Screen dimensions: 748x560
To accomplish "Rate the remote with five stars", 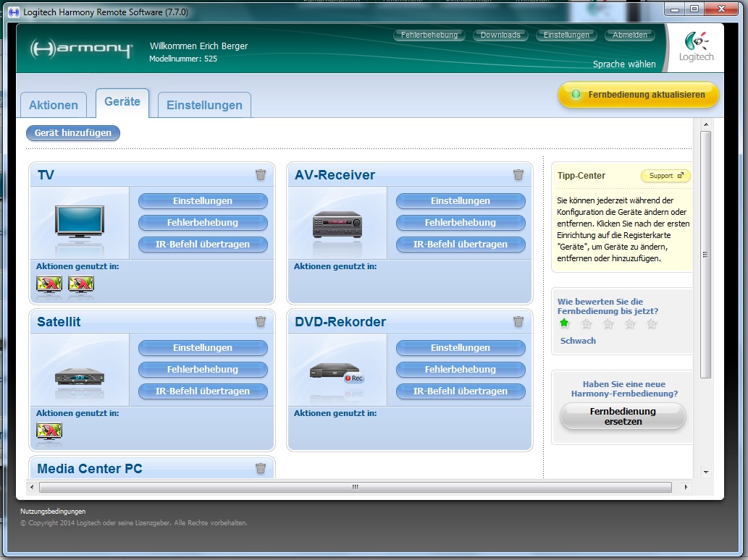I will [652, 323].
